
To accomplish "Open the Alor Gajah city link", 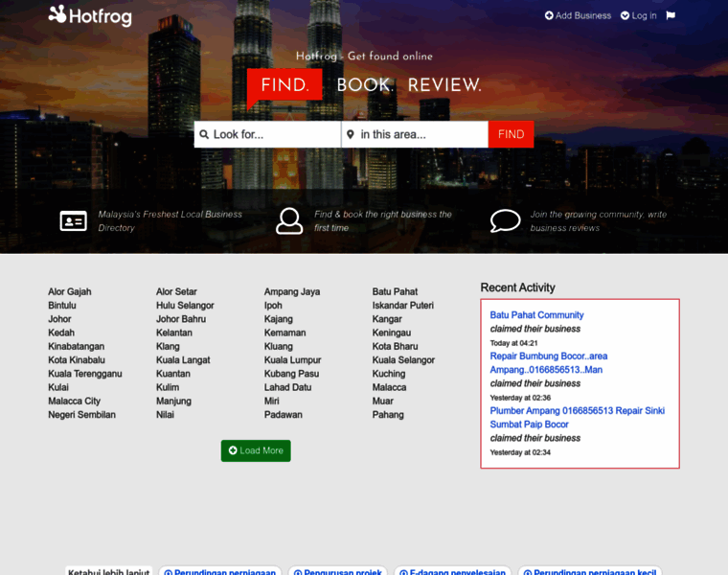I will 70,291.
